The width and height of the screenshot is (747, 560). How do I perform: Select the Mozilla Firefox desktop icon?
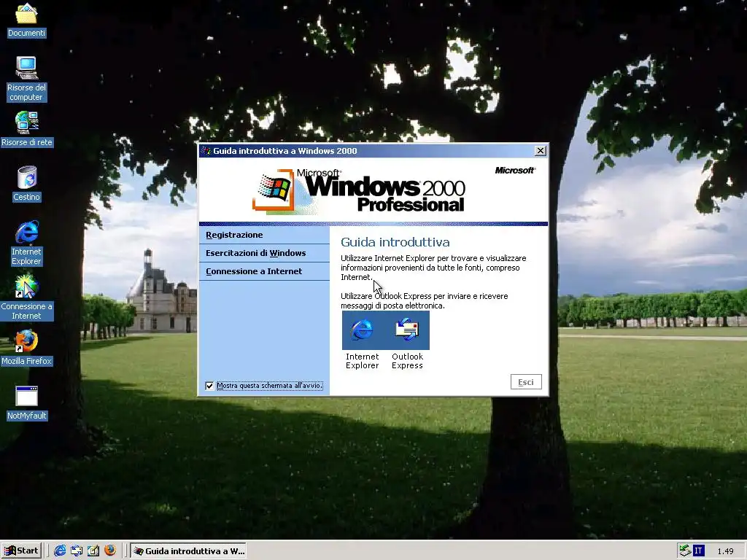click(26, 348)
